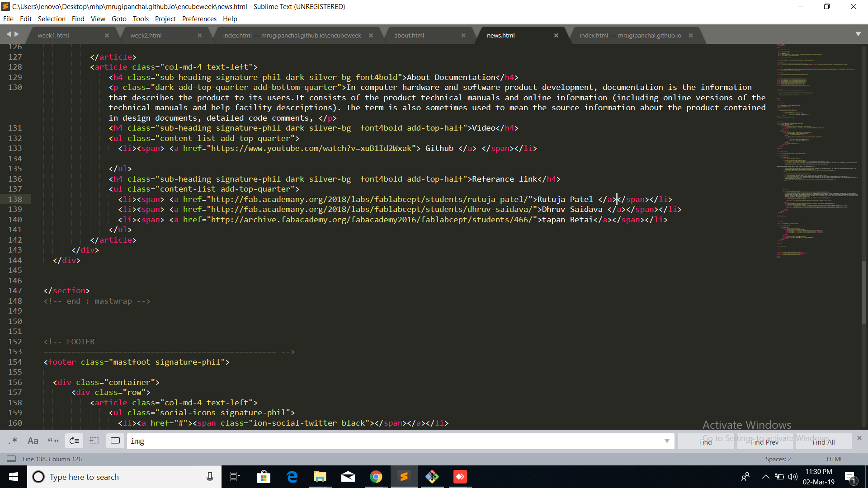Image resolution: width=868 pixels, height=488 pixels.
Task: Open Microsoft Store from taskbar
Action: [x=264, y=477]
